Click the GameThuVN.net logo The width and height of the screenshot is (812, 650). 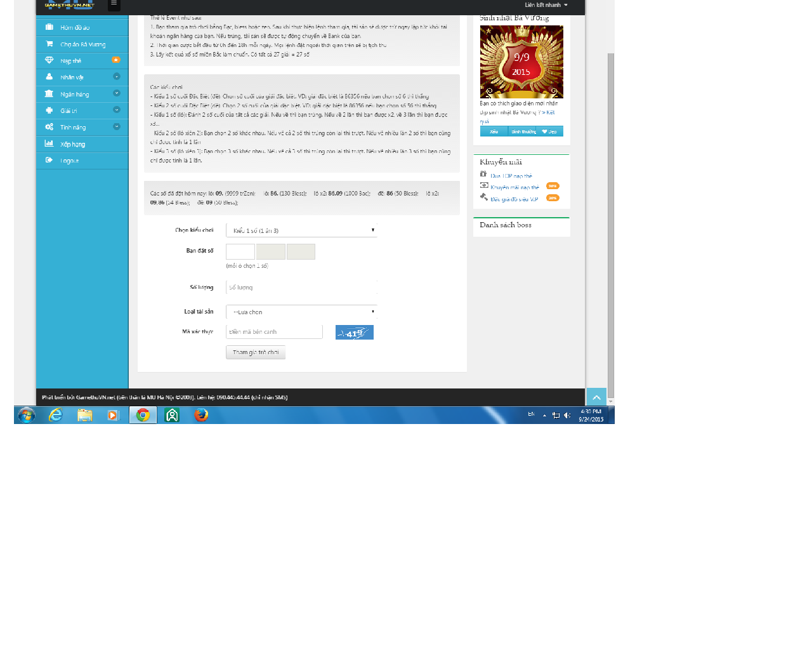69,4
